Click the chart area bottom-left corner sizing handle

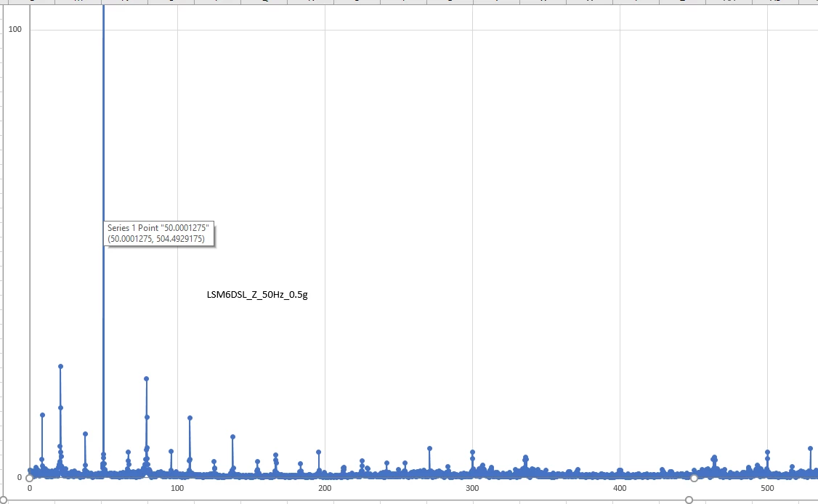tap(3, 500)
